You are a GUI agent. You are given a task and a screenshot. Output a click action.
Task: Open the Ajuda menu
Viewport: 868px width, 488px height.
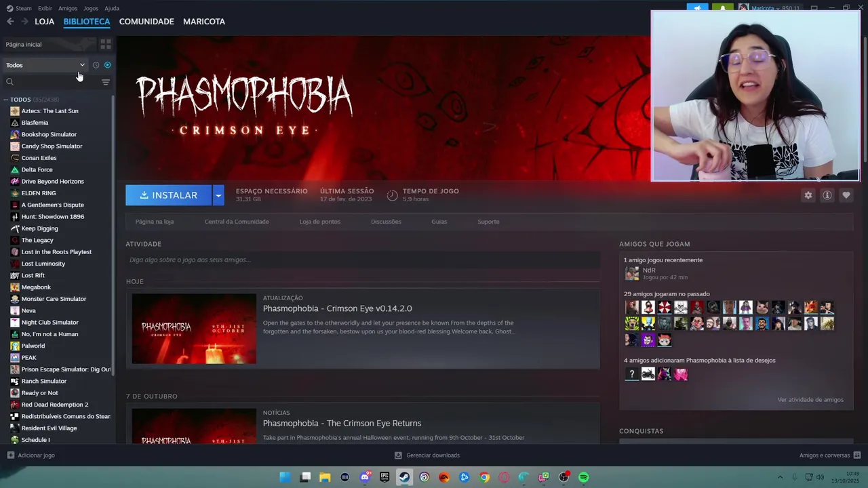pos(112,8)
